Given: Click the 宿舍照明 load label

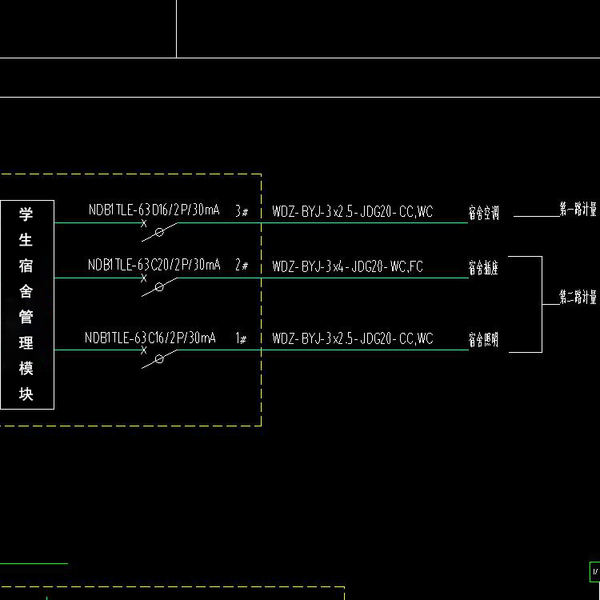Looking at the screenshot, I should click(x=484, y=339).
